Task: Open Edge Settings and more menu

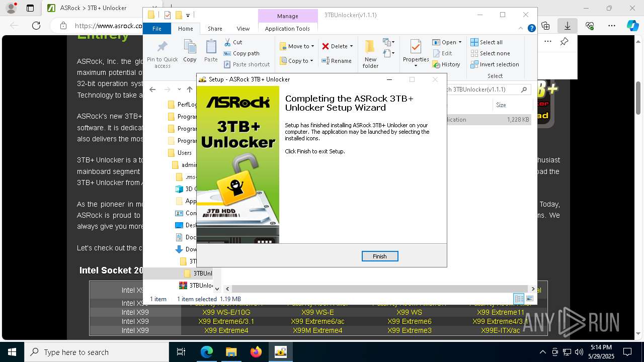Action: click(x=611, y=26)
